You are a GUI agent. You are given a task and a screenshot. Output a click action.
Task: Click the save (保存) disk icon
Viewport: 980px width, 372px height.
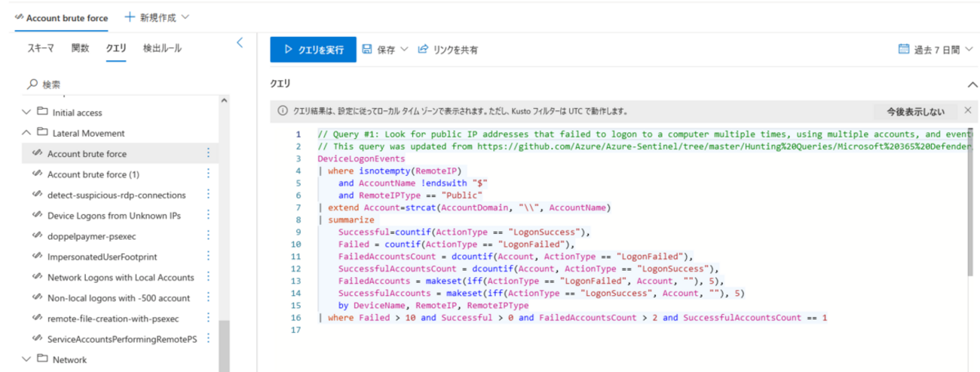coord(367,50)
